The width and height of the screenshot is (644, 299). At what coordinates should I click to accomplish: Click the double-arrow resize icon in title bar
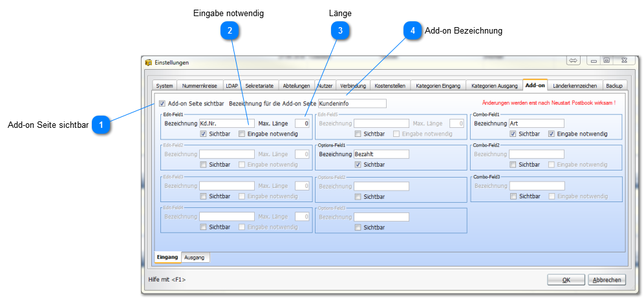573,61
